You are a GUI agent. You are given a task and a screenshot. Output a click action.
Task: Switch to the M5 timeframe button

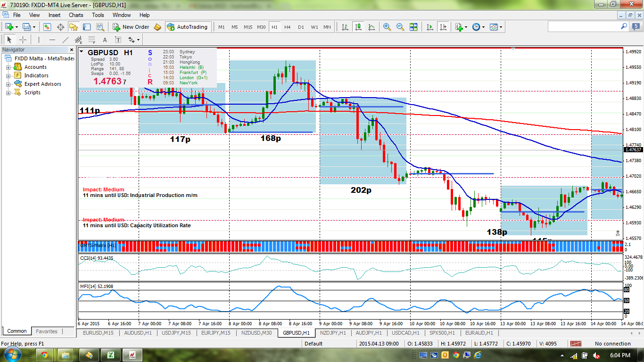[x=235, y=27]
